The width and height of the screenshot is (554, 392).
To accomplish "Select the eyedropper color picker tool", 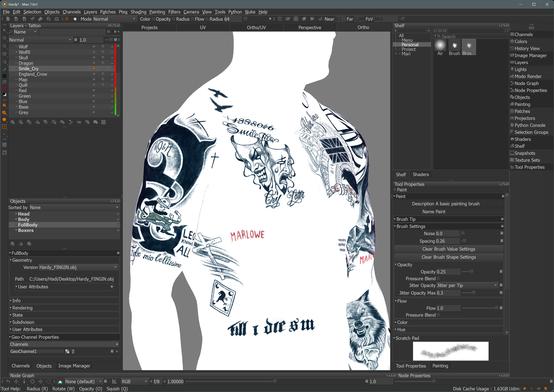I will pyautogui.click(x=4, y=70).
